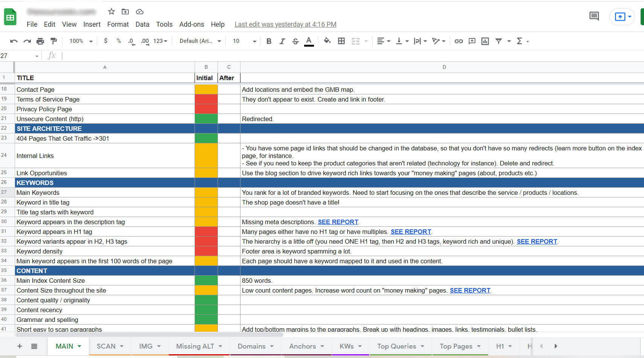The image size is (644, 358).
Task: Open SEE REPORT link in H2, H3 tags row
Action: [x=537, y=241]
